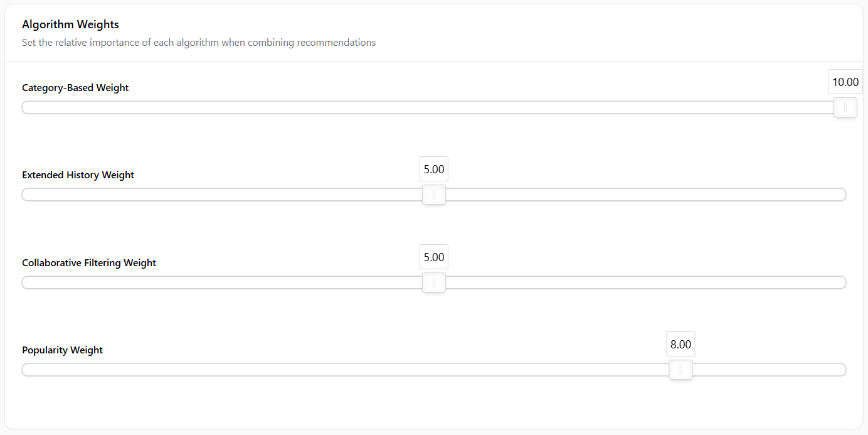Select the Popularity Weight slider handle

tap(680, 370)
